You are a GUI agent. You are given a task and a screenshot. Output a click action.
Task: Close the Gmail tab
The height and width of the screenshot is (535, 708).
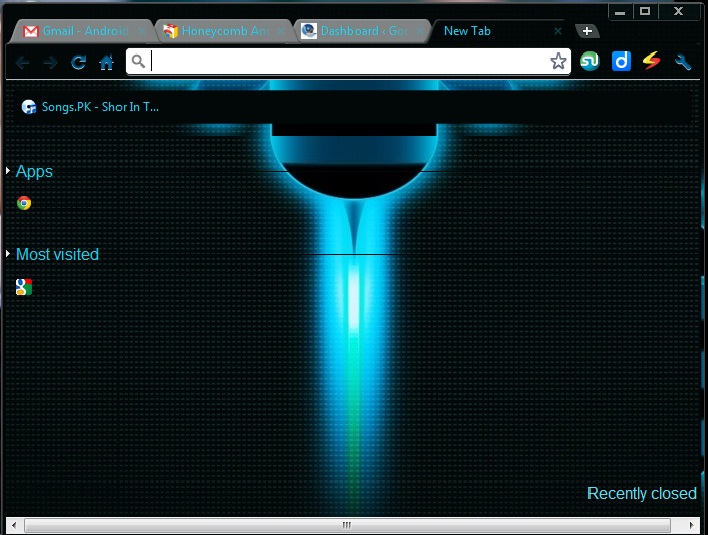click(x=141, y=31)
